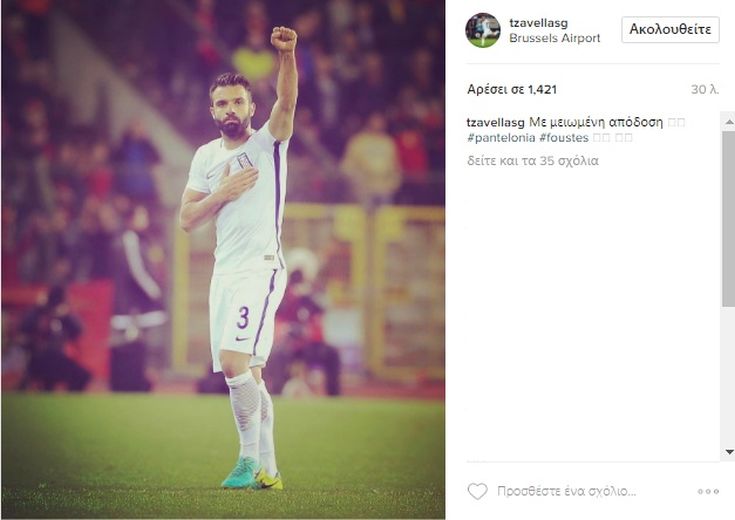Click the scrollbar down arrow in comments
The height and width of the screenshot is (520, 735).
click(x=729, y=452)
